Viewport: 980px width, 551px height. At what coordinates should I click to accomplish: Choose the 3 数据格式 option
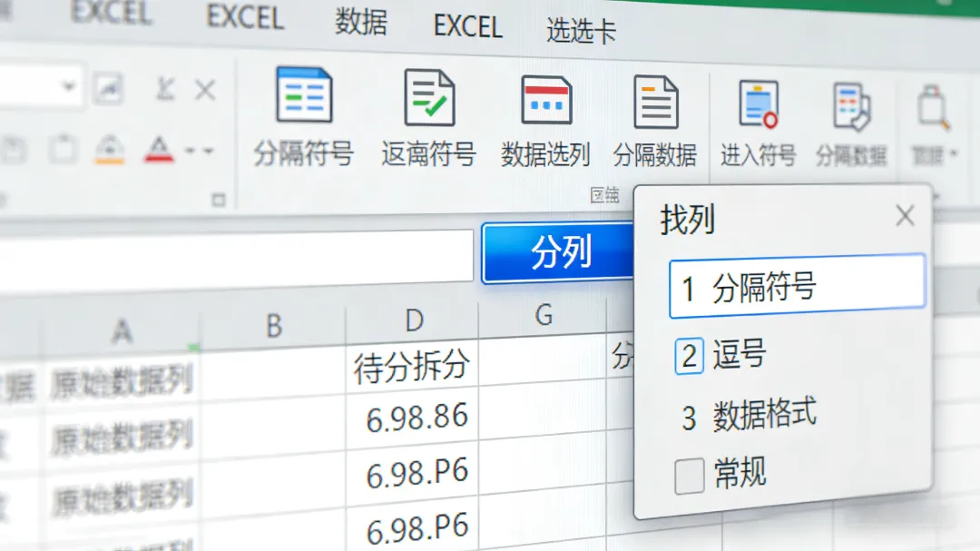coord(750,415)
